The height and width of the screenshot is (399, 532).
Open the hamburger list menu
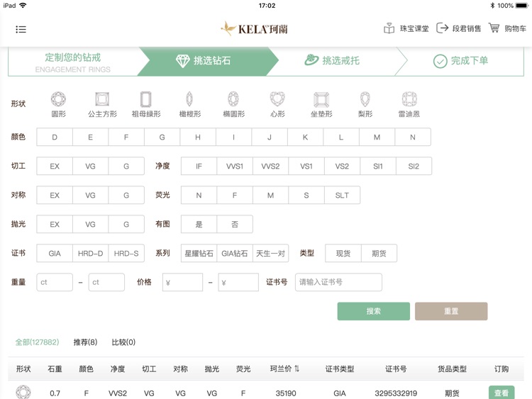[x=21, y=29]
